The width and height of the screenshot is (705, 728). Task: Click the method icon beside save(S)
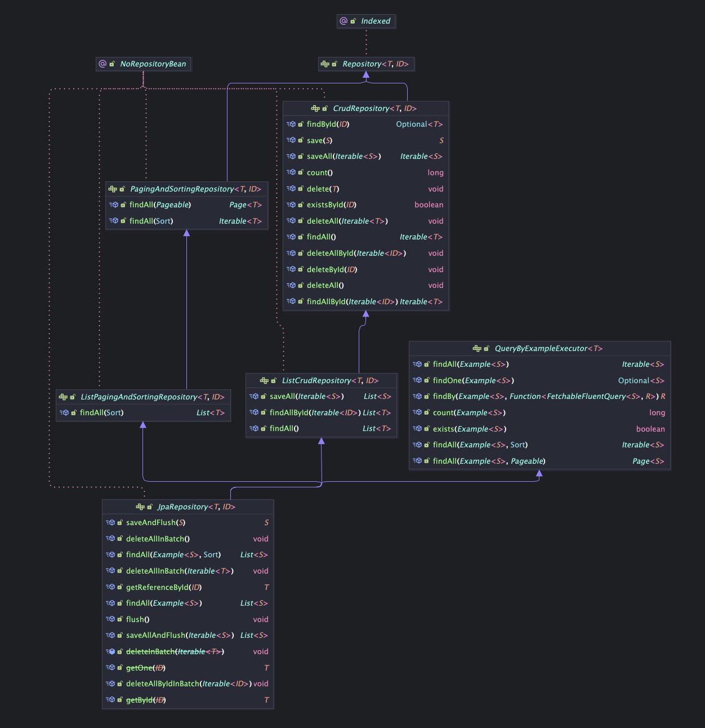click(x=291, y=140)
